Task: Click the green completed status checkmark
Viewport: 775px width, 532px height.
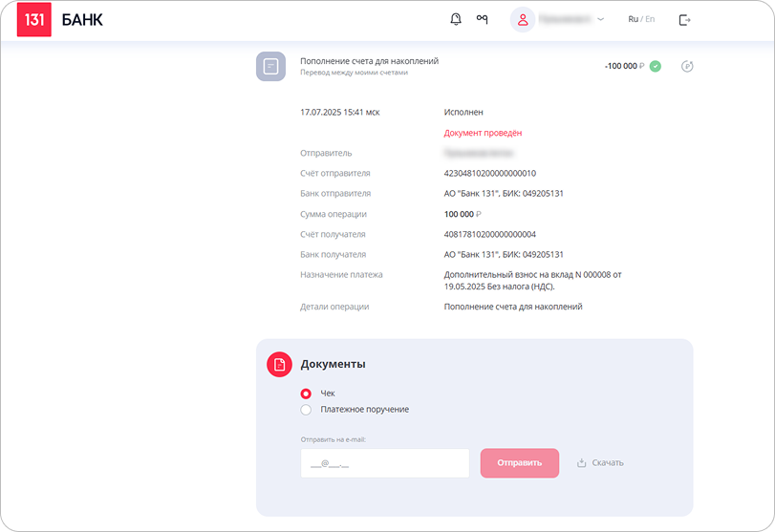Action: (656, 66)
